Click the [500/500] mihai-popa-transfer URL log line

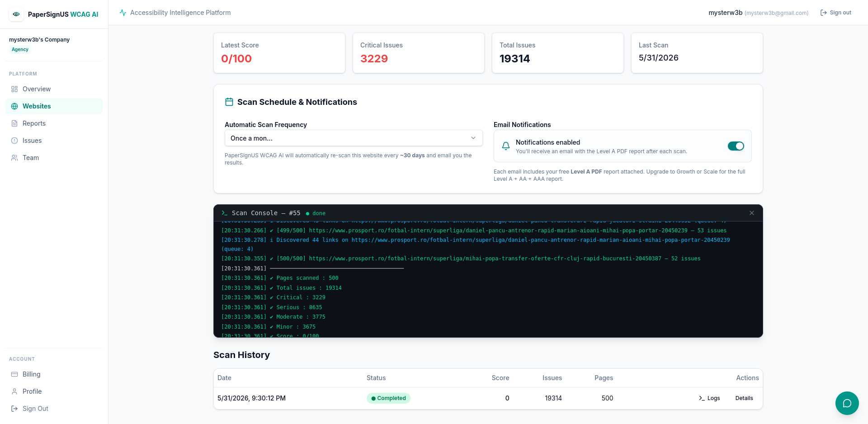461,259
